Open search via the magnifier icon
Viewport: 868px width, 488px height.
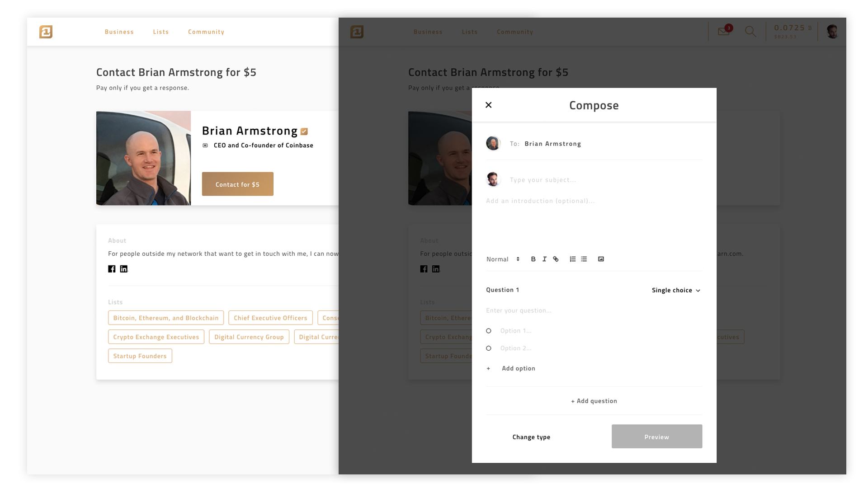pyautogui.click(x=750, y=32)
